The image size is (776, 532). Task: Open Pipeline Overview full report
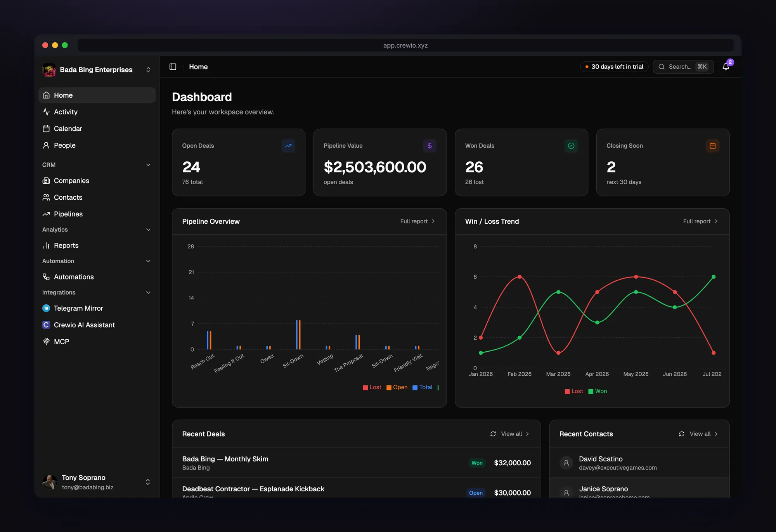click(x=417, y=221)
